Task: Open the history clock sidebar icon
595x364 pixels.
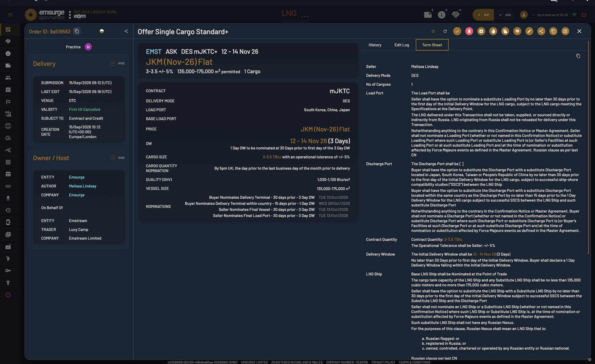Action: pos(8,210)
